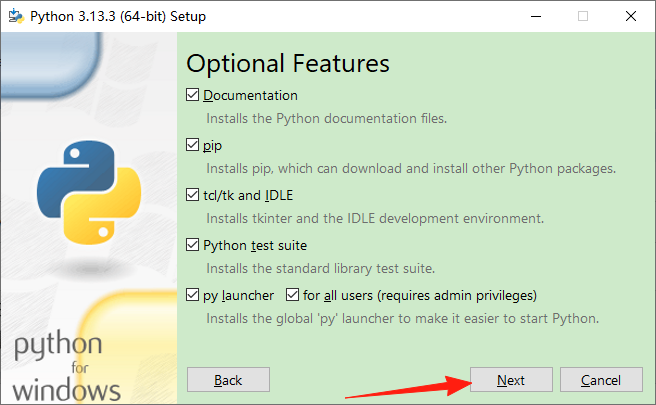
Task: Cancel the Python installation
Action: (601, 380)
